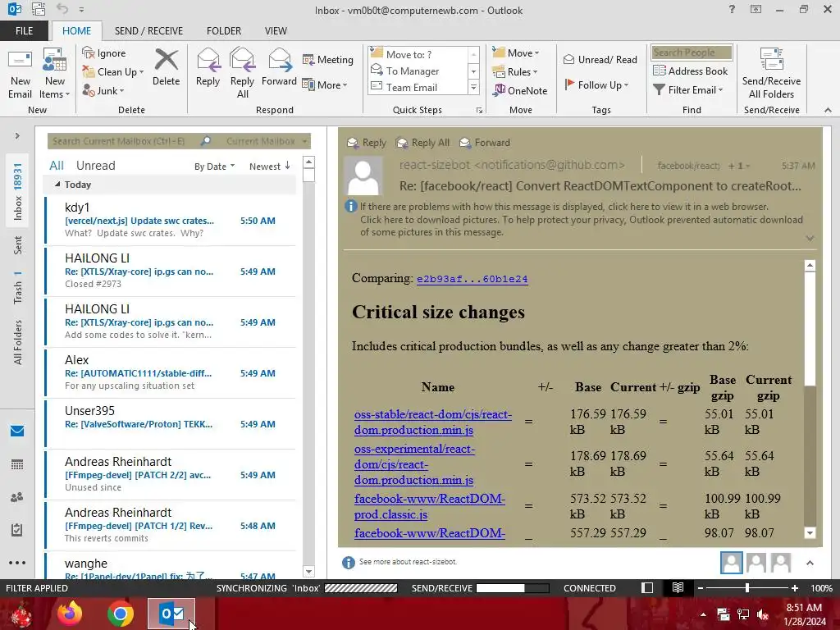Viewport: 840px width, 630px height.
Task: Open the Clean Up dropdown
Action: point(113,72)
